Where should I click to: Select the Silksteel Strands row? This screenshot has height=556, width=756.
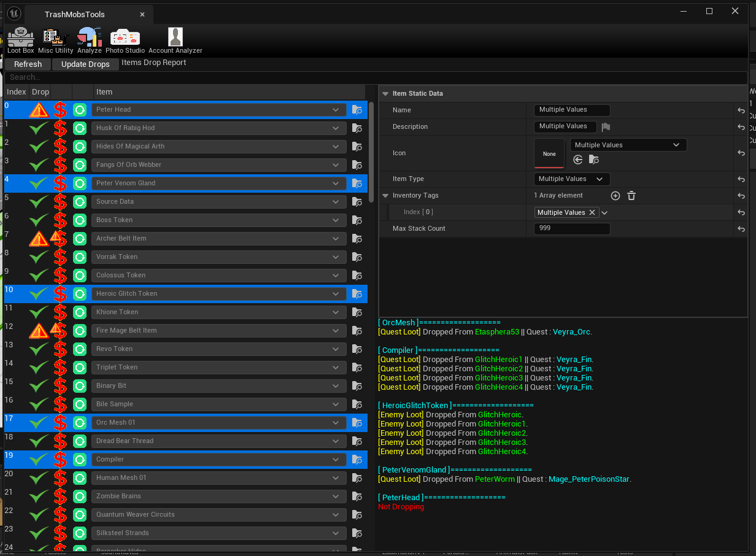pos(186,533)
